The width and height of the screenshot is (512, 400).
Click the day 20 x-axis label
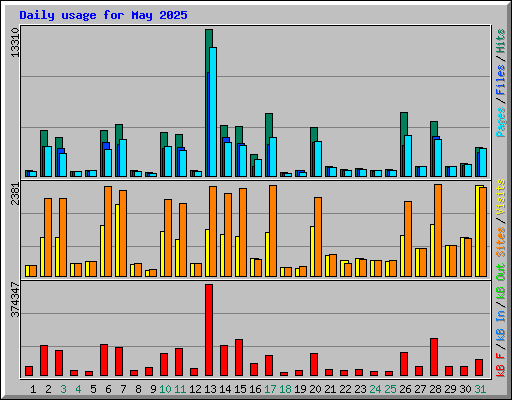[x=315, y=389]
